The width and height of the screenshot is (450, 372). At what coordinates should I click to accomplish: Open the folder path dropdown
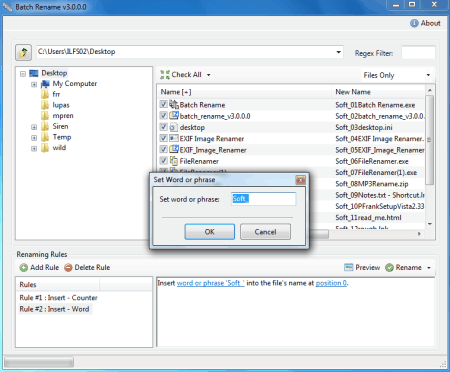[338, 52]
